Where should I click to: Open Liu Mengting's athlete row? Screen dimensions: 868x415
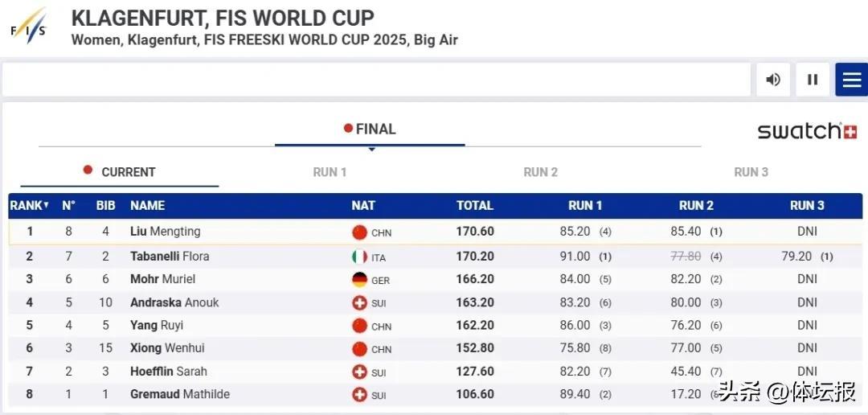(x=165, y=232)
